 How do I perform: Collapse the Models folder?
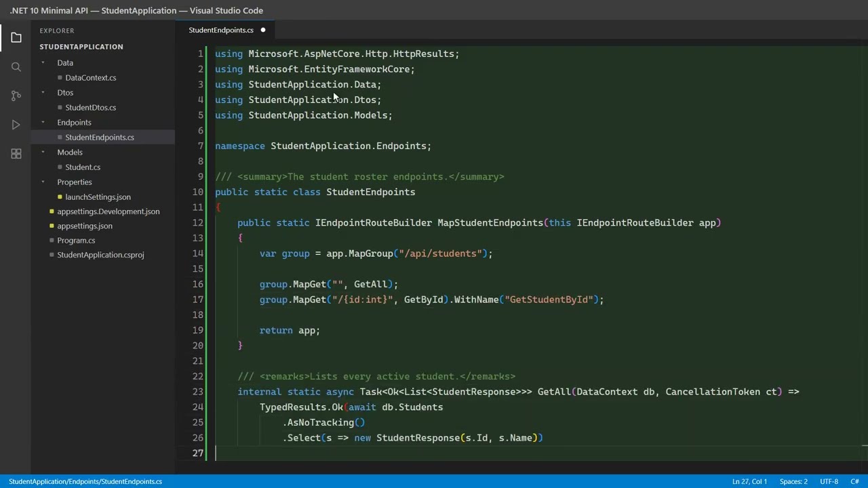(x=42, y=152)
